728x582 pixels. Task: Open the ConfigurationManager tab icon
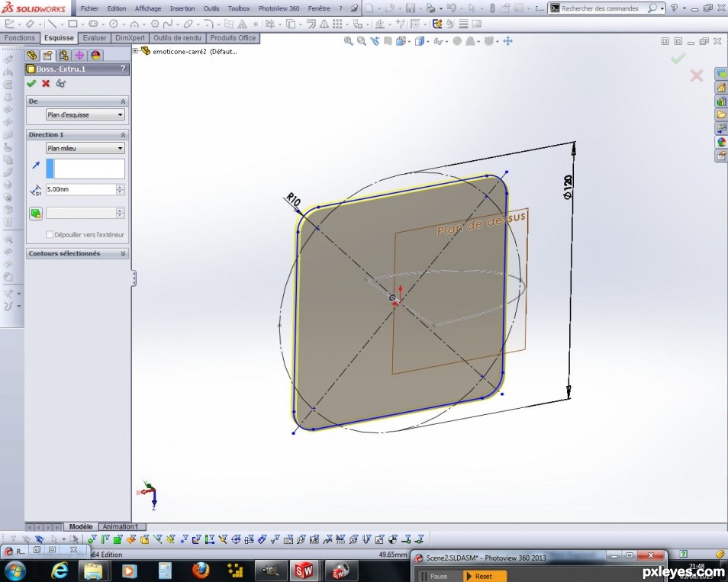pos(63,55)
